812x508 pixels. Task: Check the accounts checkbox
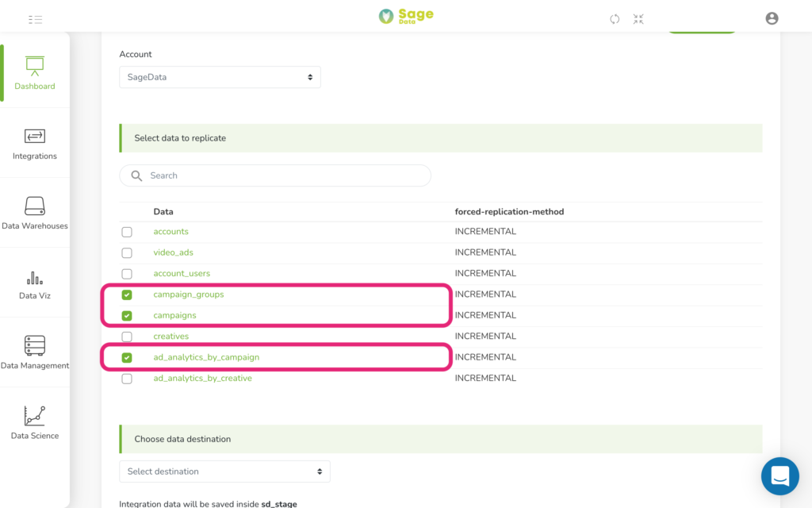tap(127, 232)
